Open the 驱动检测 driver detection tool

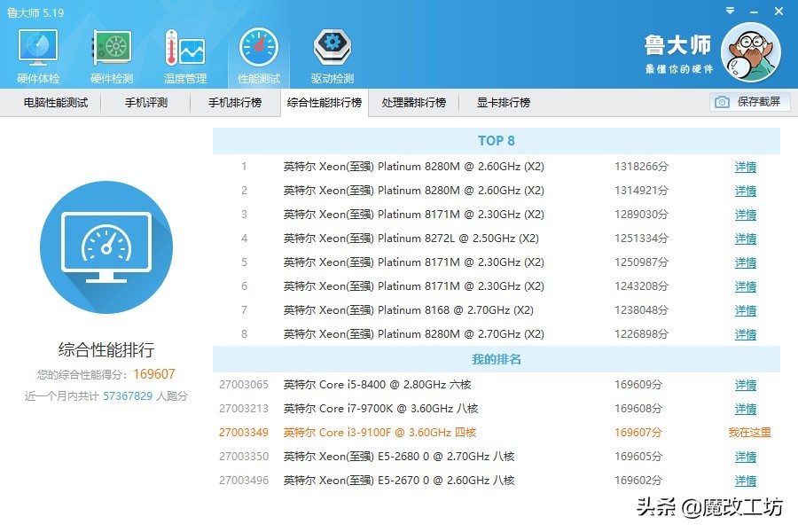[x=331, y=53]
